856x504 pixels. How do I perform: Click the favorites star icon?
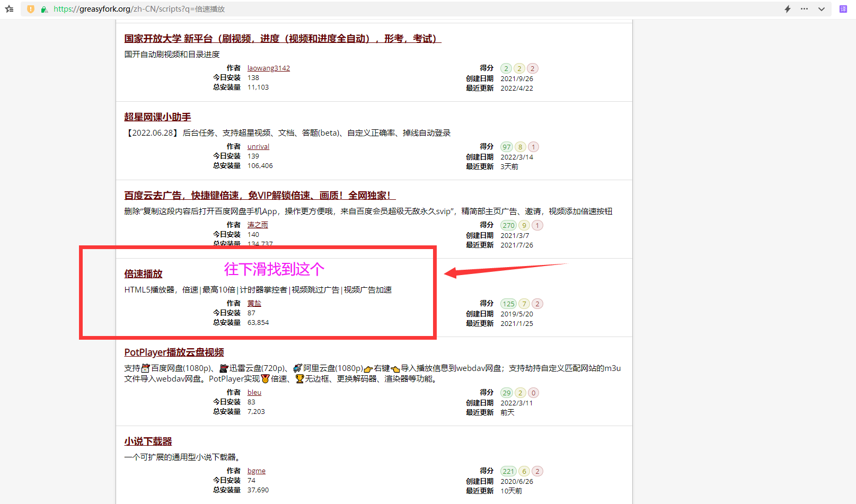9,9
